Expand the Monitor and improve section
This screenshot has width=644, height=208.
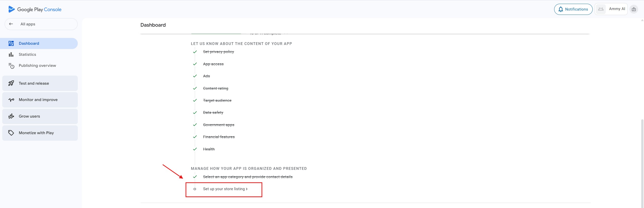pyautogui.click(x=40, y=100)
